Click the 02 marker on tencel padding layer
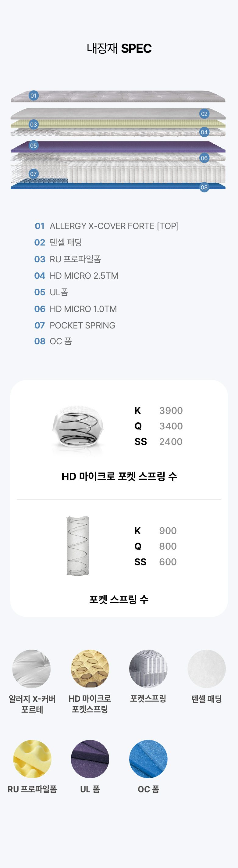 tap(204, 114)
